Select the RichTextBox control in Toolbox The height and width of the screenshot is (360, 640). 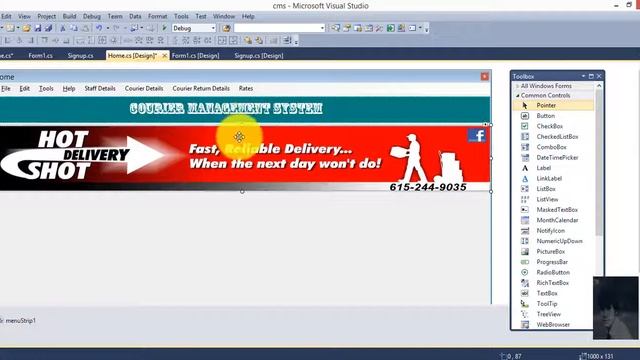(x=553, y=283)
